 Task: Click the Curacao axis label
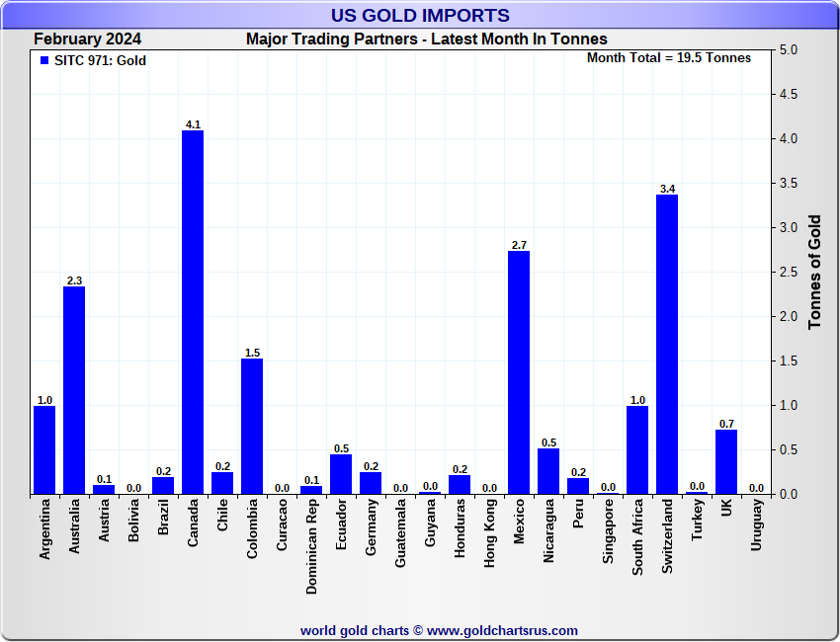coord(283,524)
